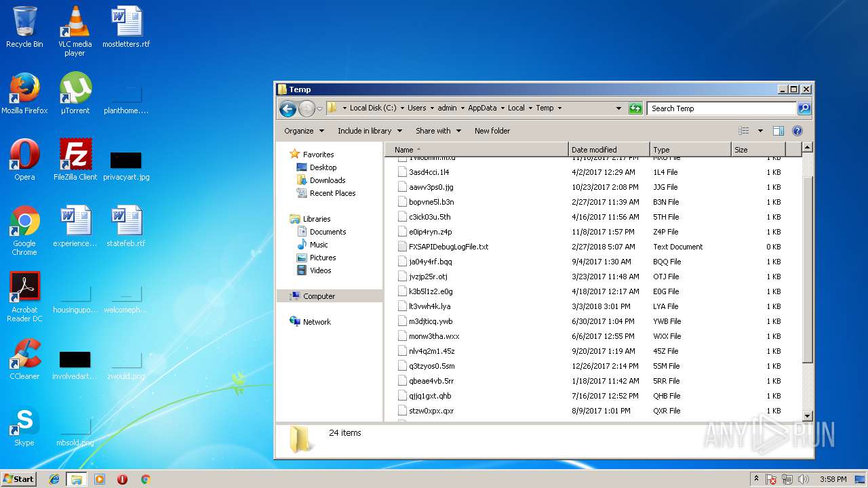Show hidden tray icons arrow
Screen dimensions: 868x488
tap(757, 479)
